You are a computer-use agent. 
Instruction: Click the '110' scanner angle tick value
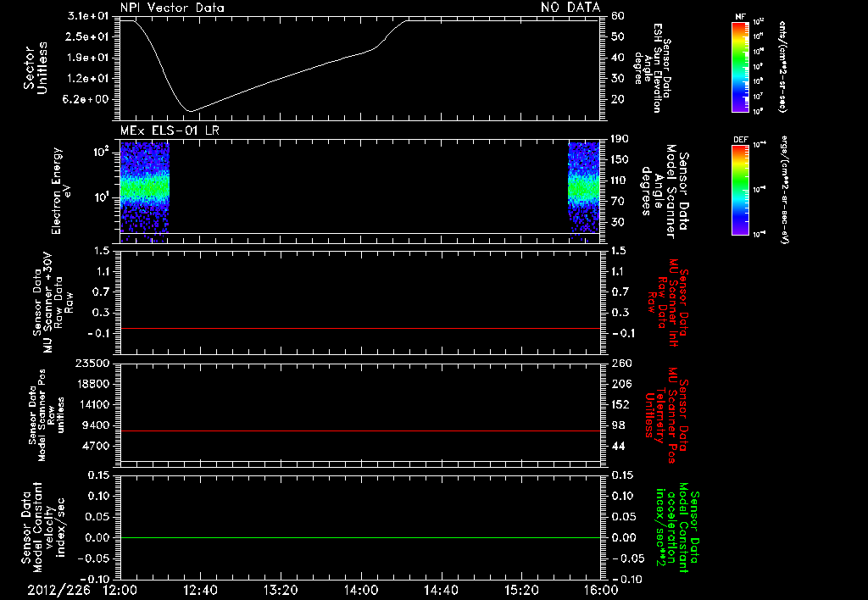tap(620, 181)
